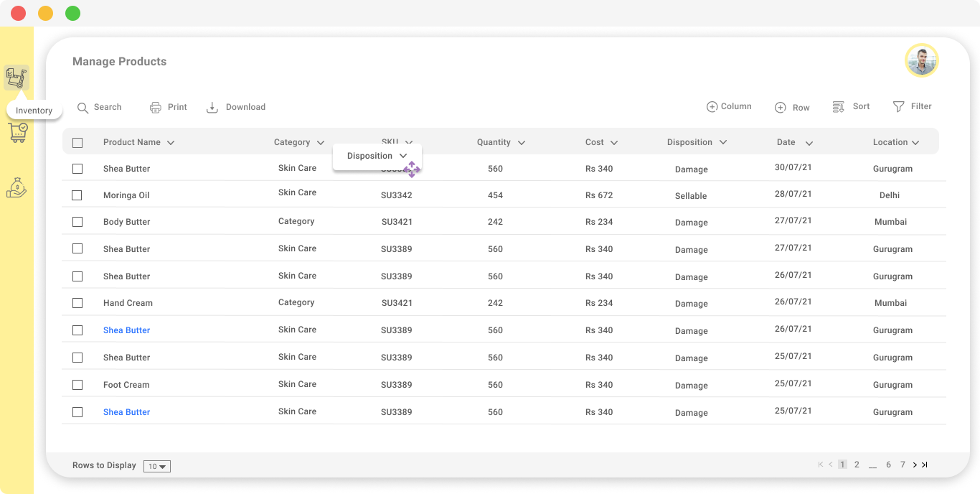Open the Filter options
The height and width of the screenshot is (494, 980).
(912, 106)
